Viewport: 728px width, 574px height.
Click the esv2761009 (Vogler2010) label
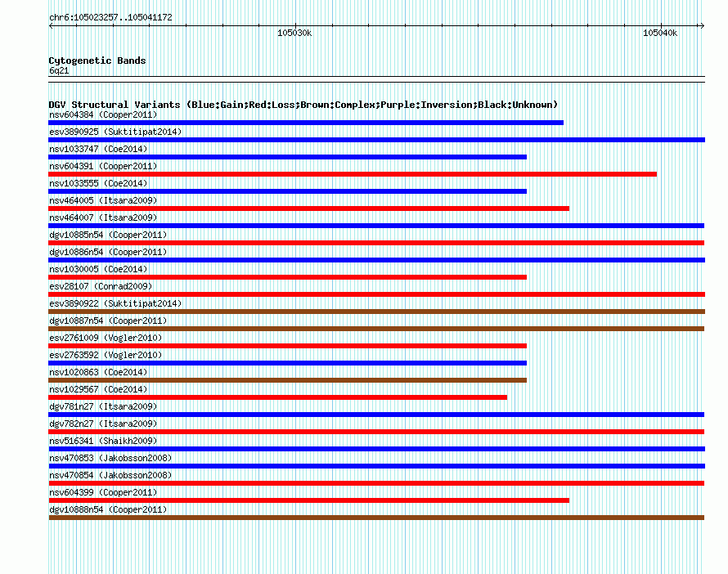pos(106,338)
